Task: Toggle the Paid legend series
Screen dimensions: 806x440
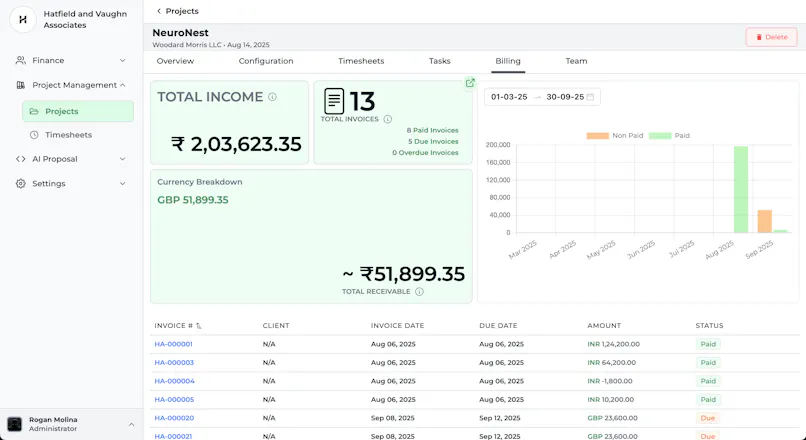Action: [x=669, y=136]
